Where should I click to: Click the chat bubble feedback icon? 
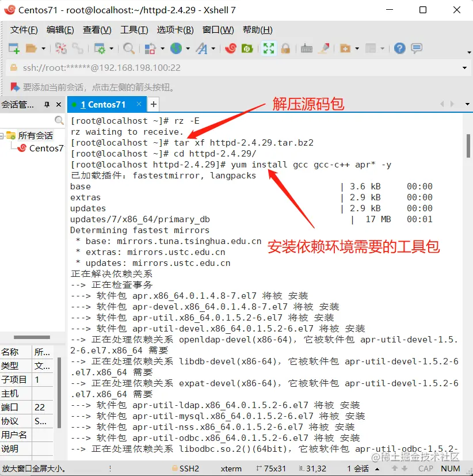[x=417, y=48]
